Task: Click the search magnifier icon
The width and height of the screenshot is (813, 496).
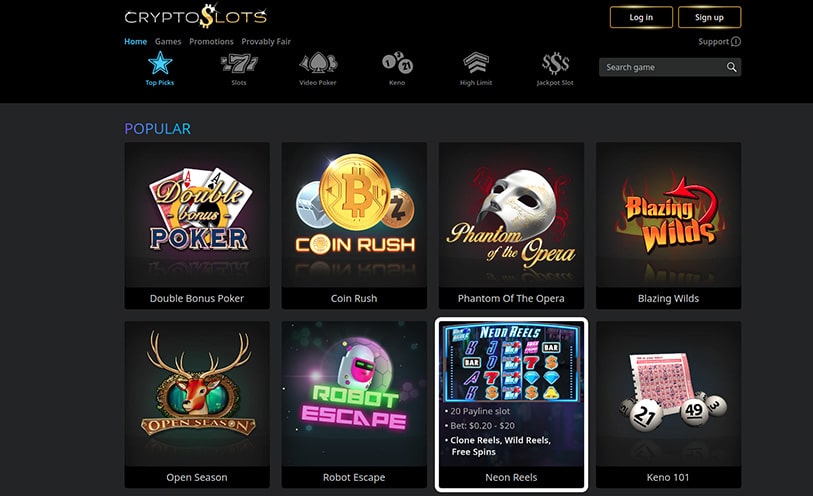Action: click(732, 67)
